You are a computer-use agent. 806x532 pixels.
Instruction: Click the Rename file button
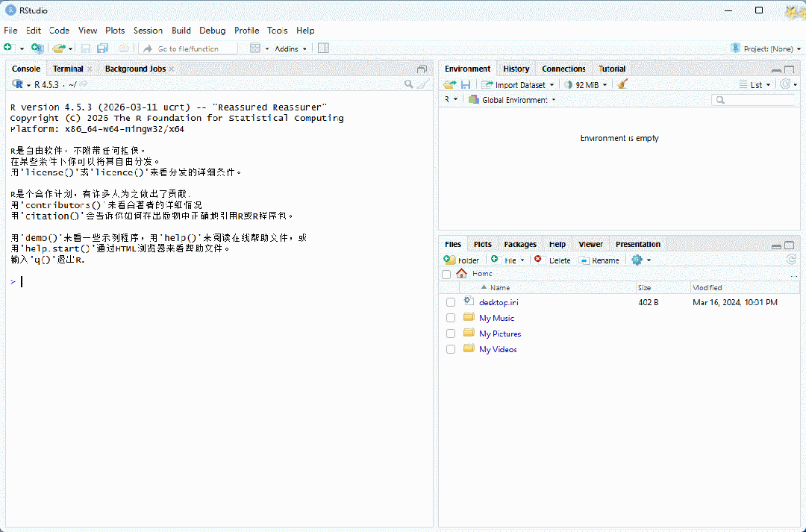click(x=599, y=260)
